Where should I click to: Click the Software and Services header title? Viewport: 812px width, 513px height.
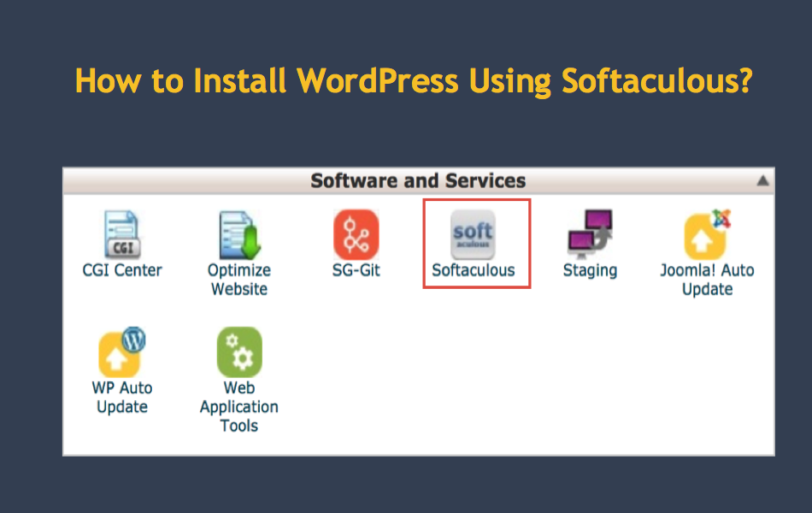pos(418,181)
